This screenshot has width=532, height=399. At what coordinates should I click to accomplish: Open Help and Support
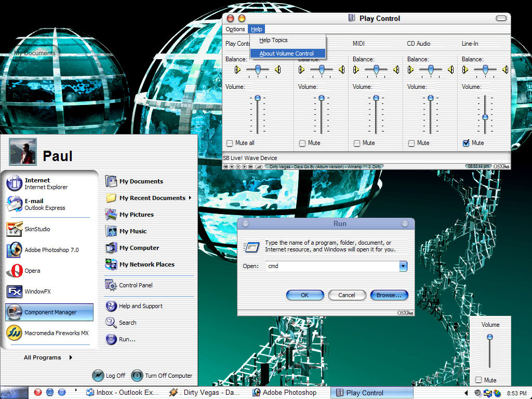click(134, 306)
